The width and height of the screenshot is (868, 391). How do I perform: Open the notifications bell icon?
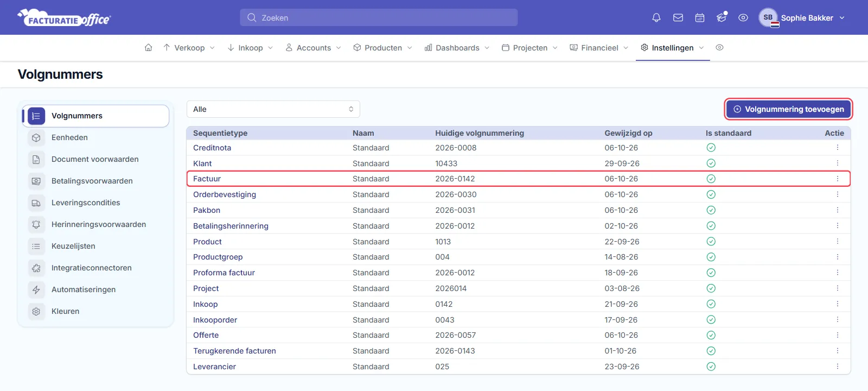pos(656,18)
